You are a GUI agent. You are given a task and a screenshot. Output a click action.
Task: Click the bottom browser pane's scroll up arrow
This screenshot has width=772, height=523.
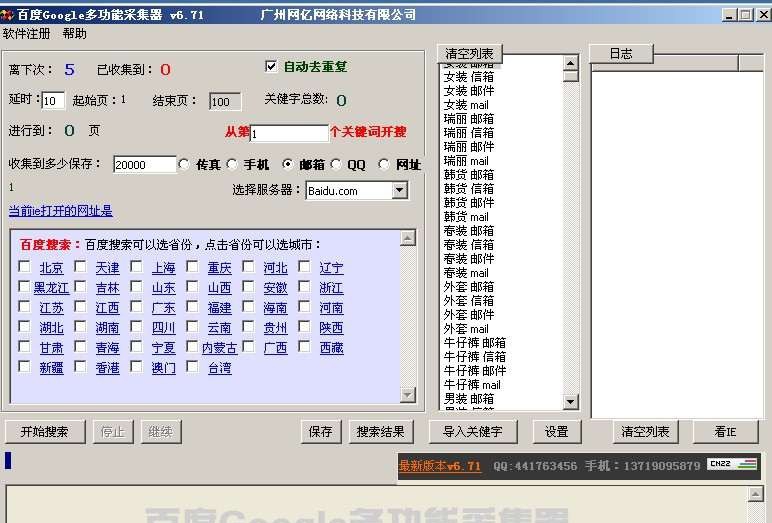click(755, 494)
